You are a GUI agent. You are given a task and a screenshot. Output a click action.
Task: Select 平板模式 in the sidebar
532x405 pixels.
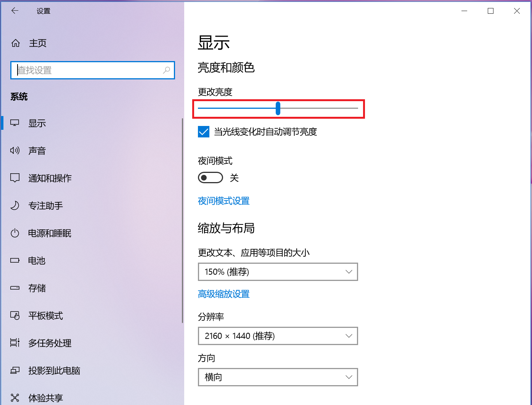pos(45,316)
